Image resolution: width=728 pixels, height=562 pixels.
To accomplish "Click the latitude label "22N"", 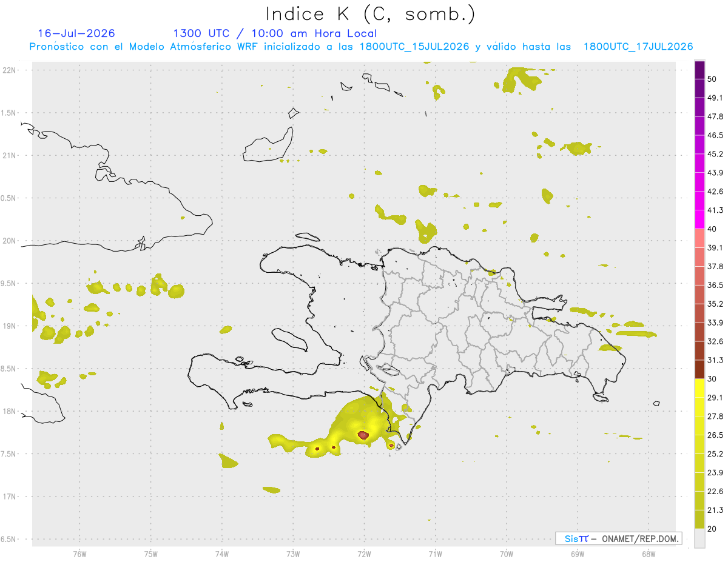I will tap(10, 70).
